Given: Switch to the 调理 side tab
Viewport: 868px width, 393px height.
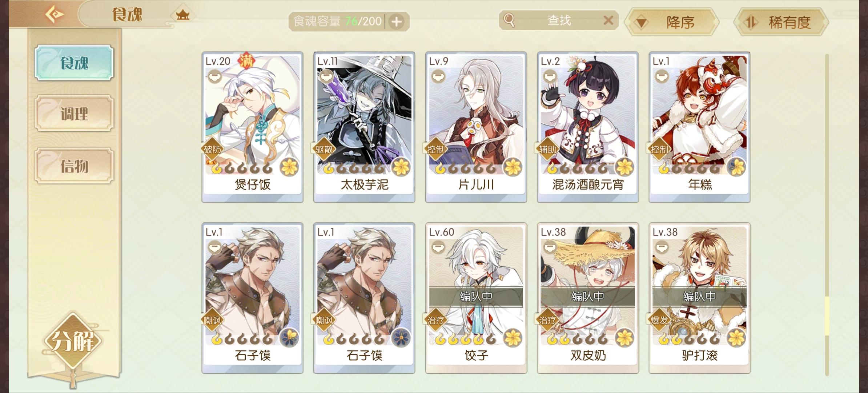Looking at the screenshot, I should 74,114.
